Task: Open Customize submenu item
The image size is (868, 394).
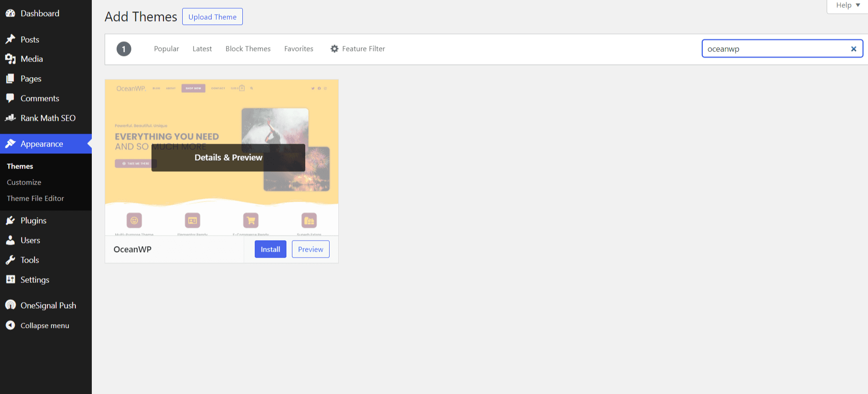Action: pos(24,182)
